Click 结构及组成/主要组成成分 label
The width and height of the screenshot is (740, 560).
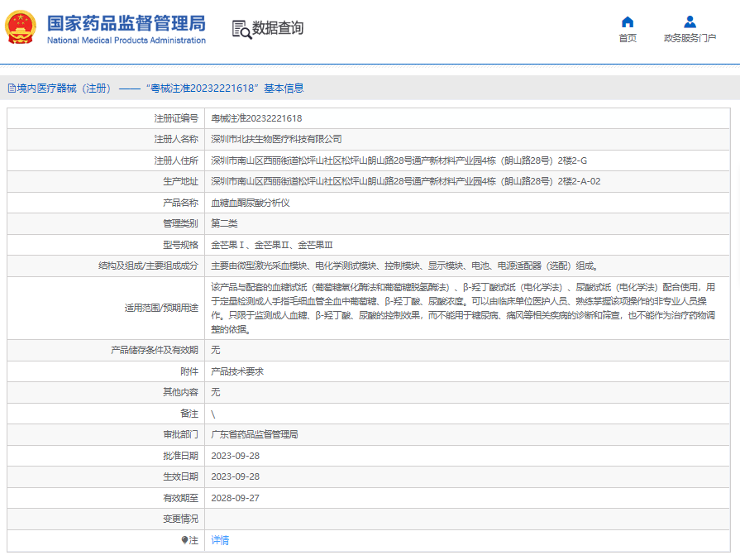point(148,266)
